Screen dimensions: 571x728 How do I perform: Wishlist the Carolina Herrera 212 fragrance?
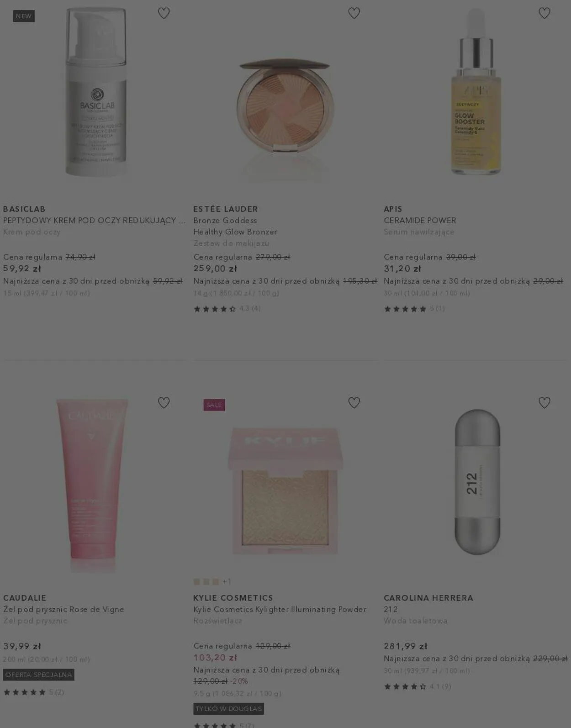coord(545,402)
